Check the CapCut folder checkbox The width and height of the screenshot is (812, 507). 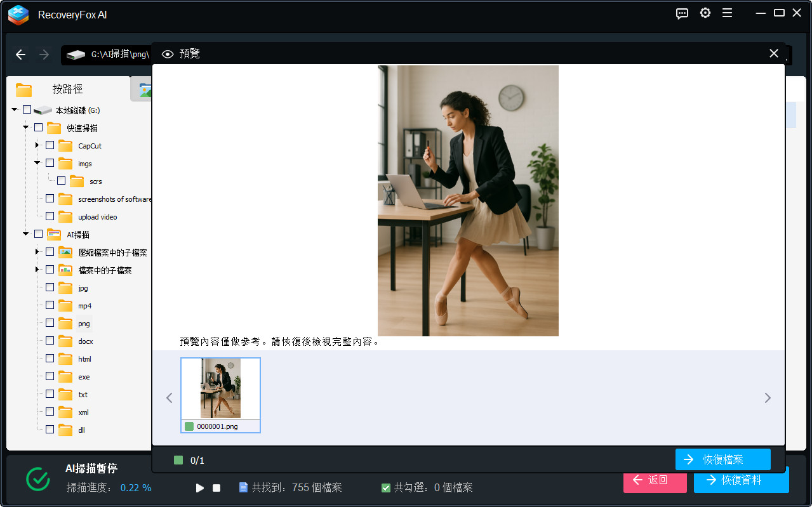click(50, 145)
